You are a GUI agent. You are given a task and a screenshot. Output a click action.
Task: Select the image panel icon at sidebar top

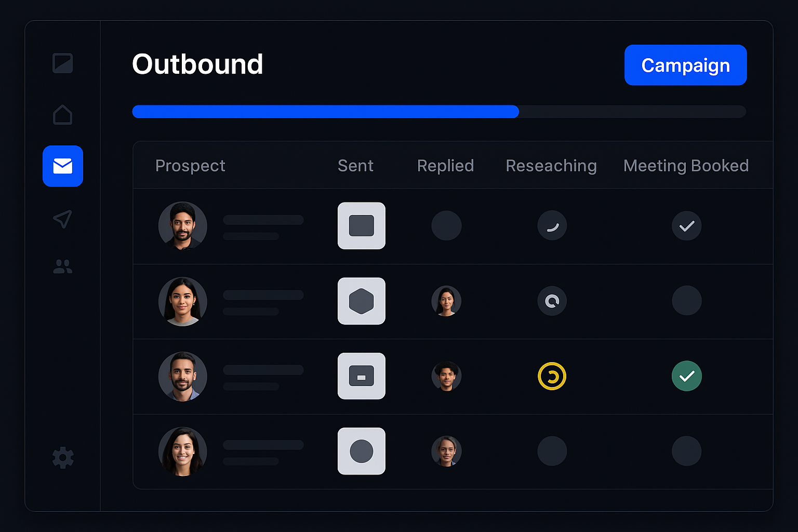[x=62, y=63]
